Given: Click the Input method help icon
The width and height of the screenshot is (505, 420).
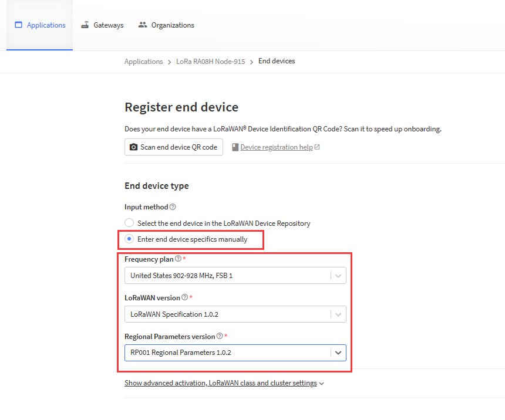Looking at the screenshot, I should click(x=173, y=207).
